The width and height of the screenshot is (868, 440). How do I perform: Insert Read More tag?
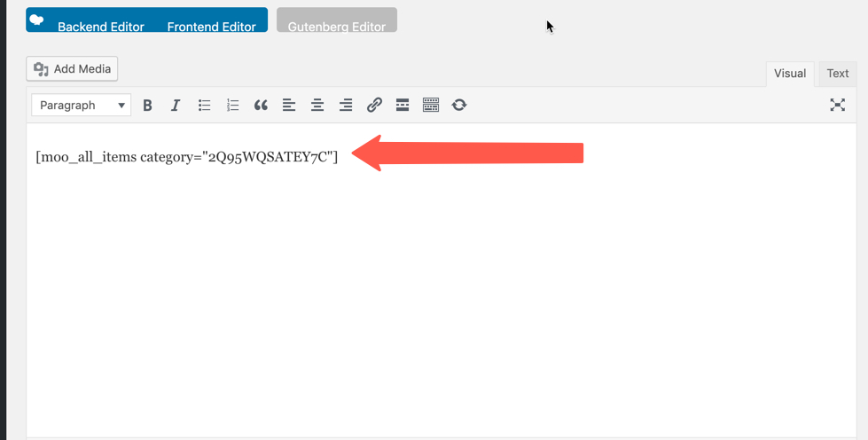point(403,105)
